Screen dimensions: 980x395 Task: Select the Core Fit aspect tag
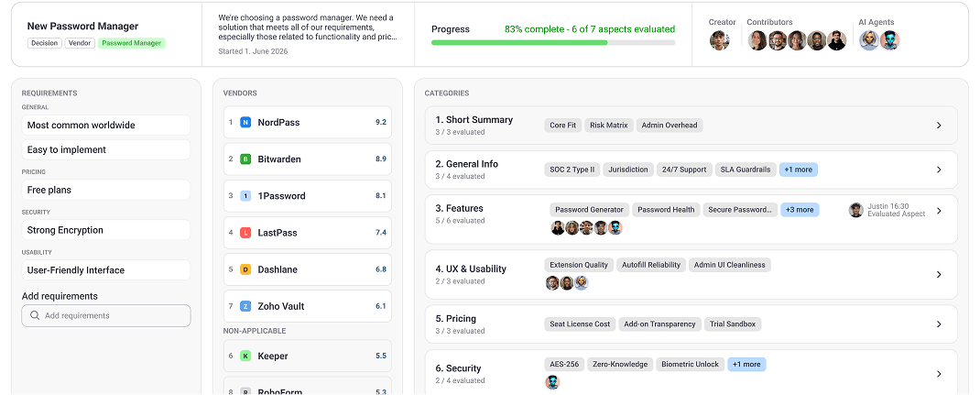tap(562, 125)
